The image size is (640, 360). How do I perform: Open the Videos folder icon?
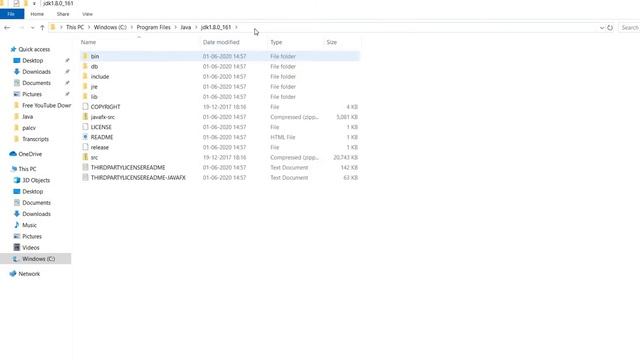tap(16, 247)
